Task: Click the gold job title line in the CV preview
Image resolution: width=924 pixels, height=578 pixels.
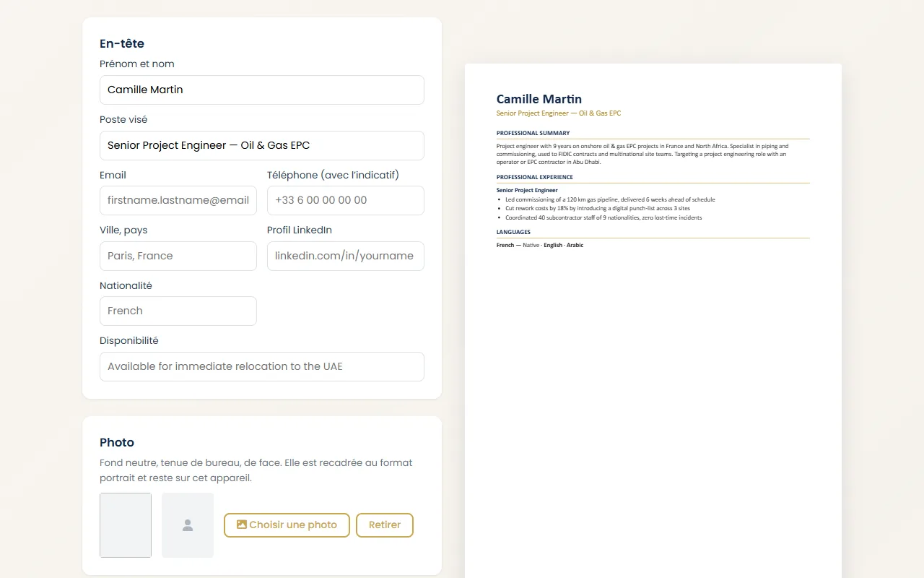Action: pos(559,113)
